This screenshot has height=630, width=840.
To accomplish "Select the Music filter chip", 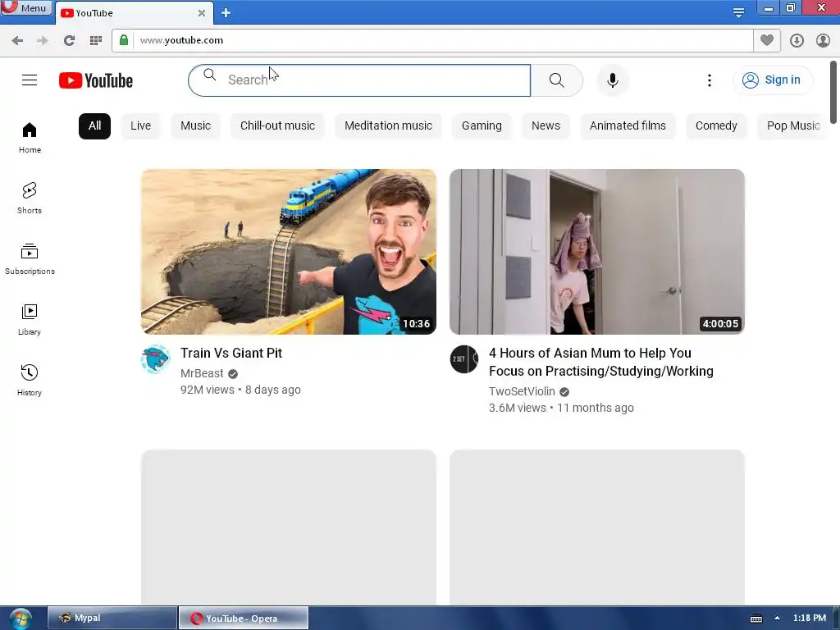I will pos(195,126).
